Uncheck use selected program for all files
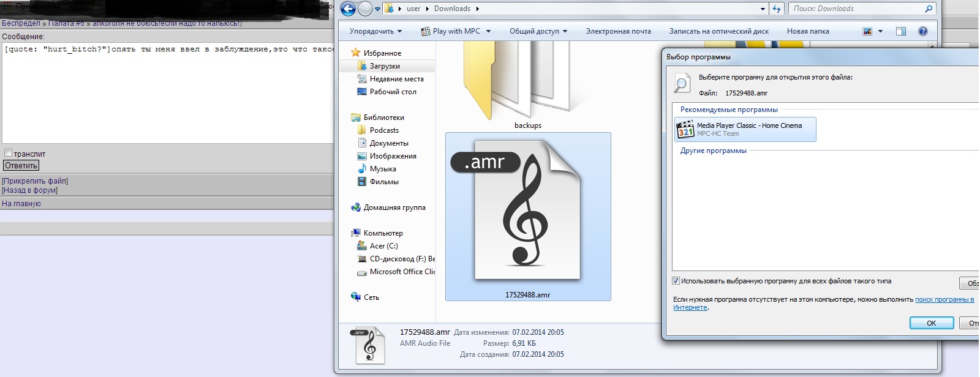Screen dimensions: 980x377 pyautogui.click(x=676, y=281)
